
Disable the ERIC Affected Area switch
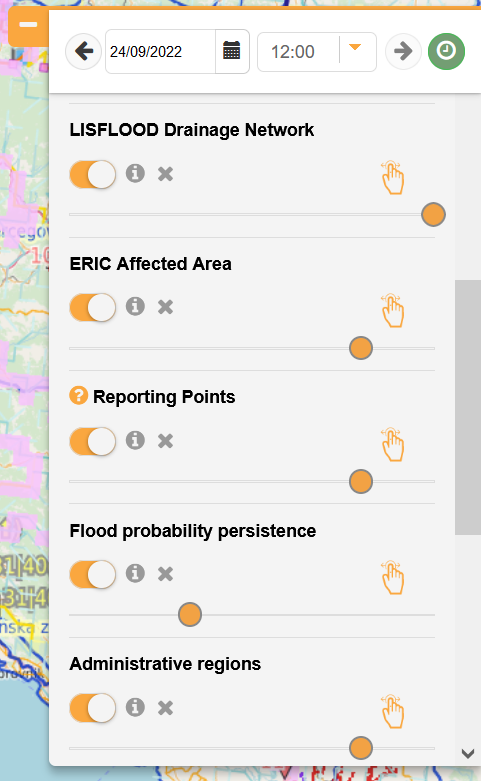(x=93, y=307)
